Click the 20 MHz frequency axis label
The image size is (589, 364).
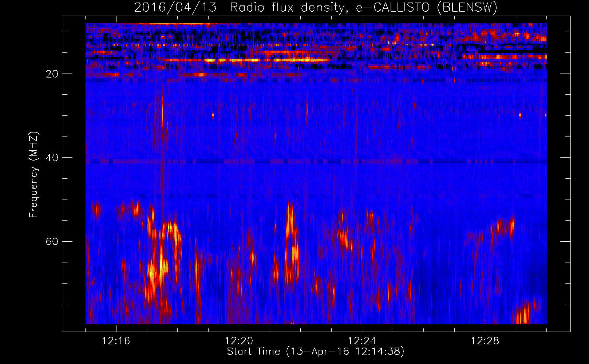(x=52, y=74)
